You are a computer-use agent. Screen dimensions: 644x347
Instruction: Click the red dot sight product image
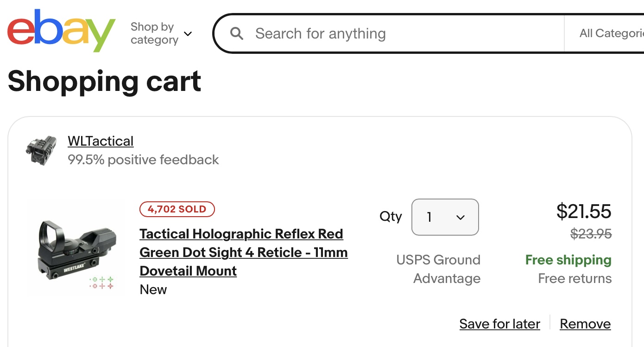(76, 248)
